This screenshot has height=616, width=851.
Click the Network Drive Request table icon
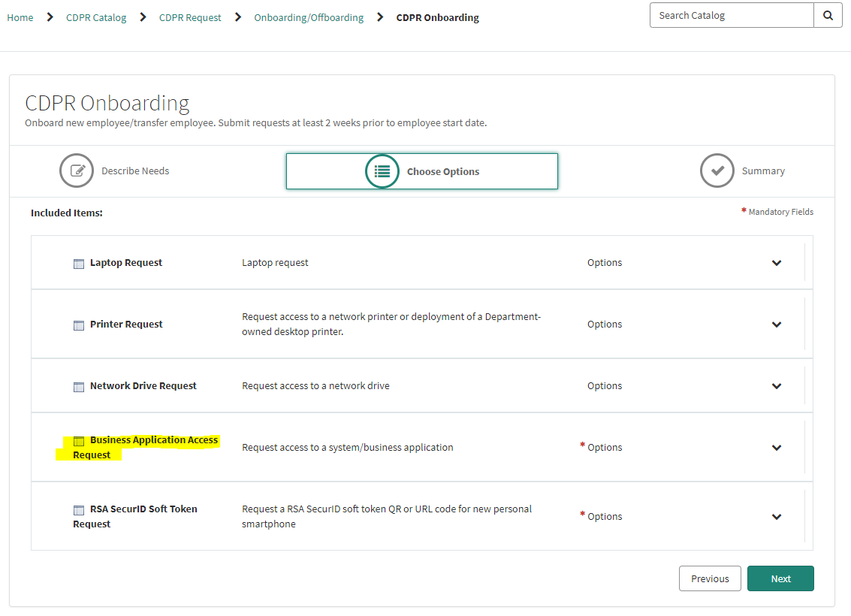tap(79, 387)
